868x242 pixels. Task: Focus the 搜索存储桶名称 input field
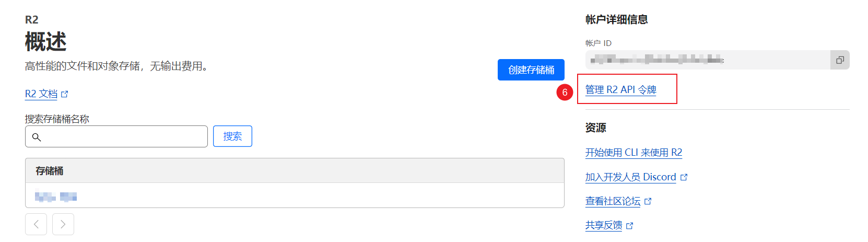116,136
